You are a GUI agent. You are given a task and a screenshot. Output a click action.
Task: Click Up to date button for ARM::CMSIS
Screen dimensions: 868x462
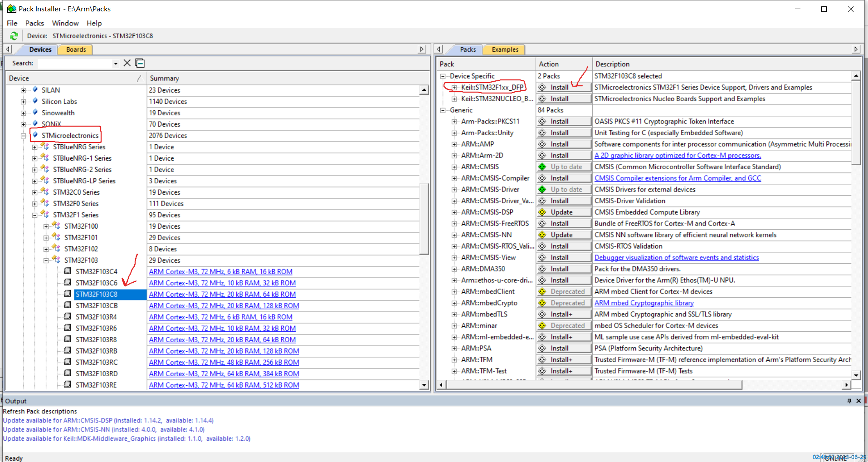[x=564, y=167]
